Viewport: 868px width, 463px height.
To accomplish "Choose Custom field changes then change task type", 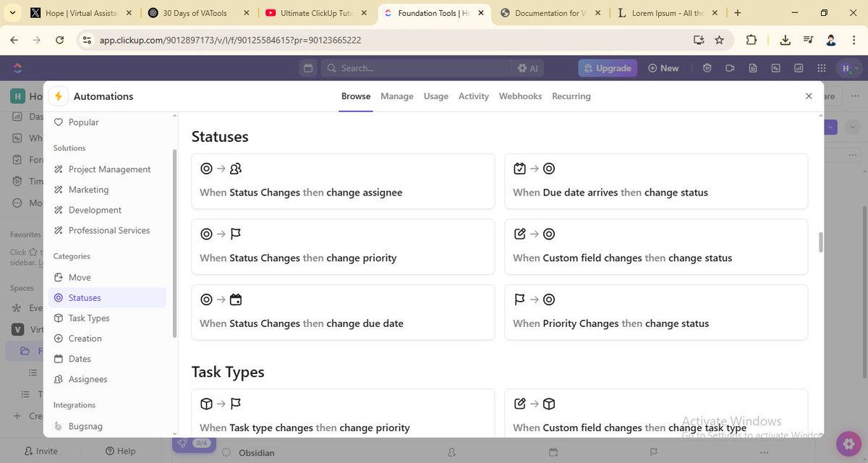I will (x=656, y=413).
